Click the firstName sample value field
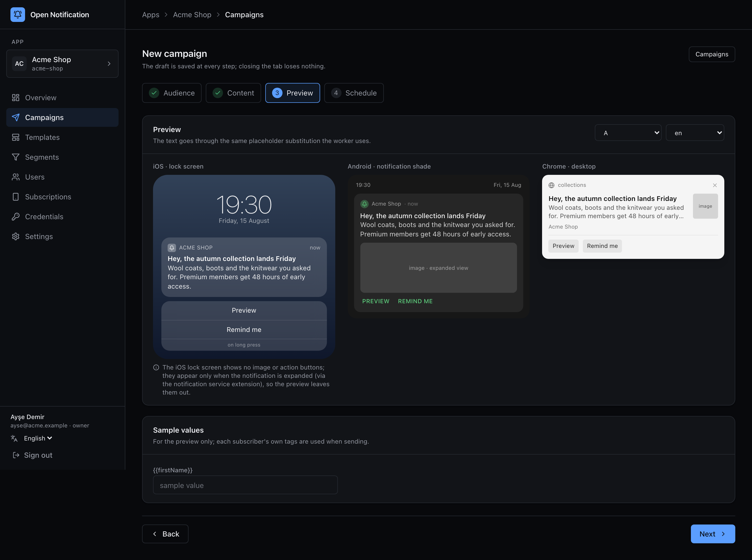Image resolution: width=752 pixels, height=560 pixels. tap(245, 485)
